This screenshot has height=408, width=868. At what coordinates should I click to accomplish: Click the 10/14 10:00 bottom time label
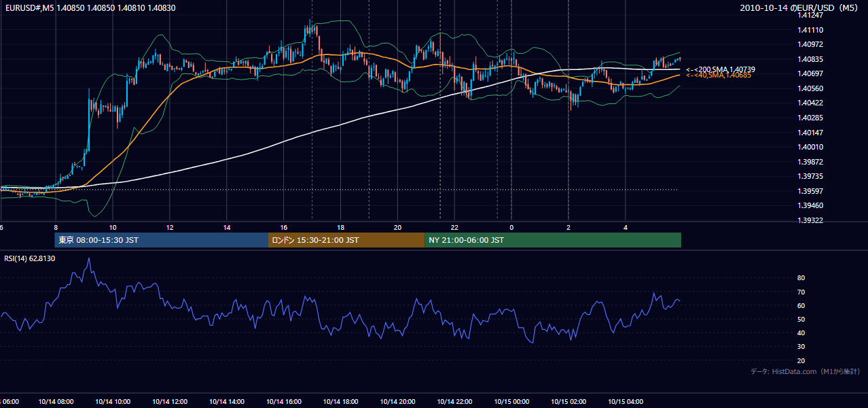pos(113,402)
